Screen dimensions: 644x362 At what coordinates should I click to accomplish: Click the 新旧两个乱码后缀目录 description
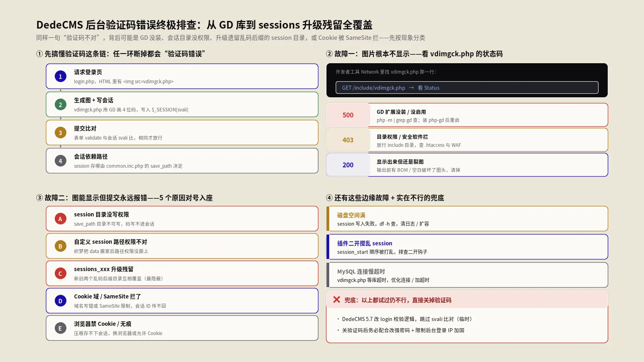pyautogui.click(x=120, y=278)
